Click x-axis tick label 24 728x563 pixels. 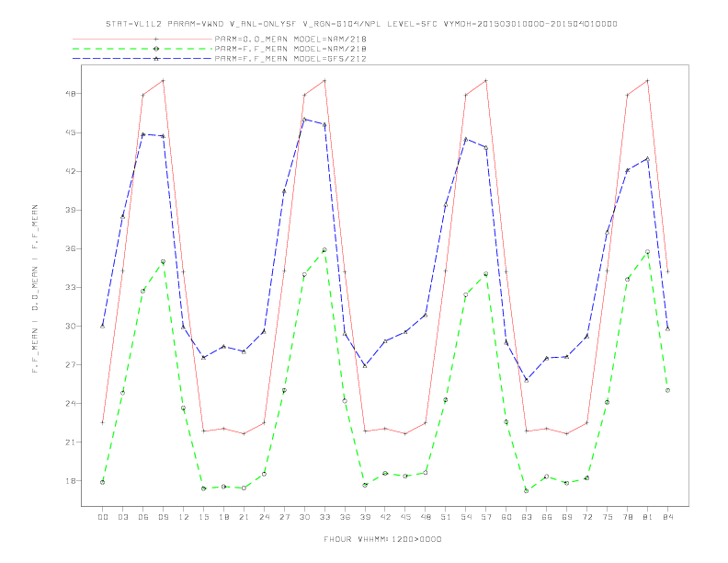pos(264,517)
